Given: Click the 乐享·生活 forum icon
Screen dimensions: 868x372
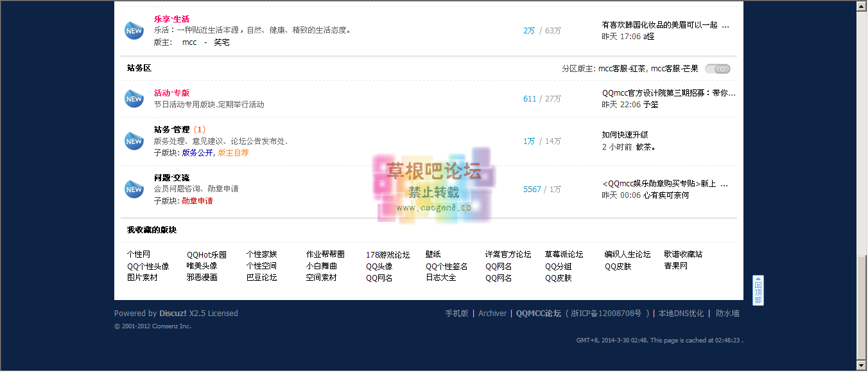Looking at the screenshot, I should click(134, 30).
